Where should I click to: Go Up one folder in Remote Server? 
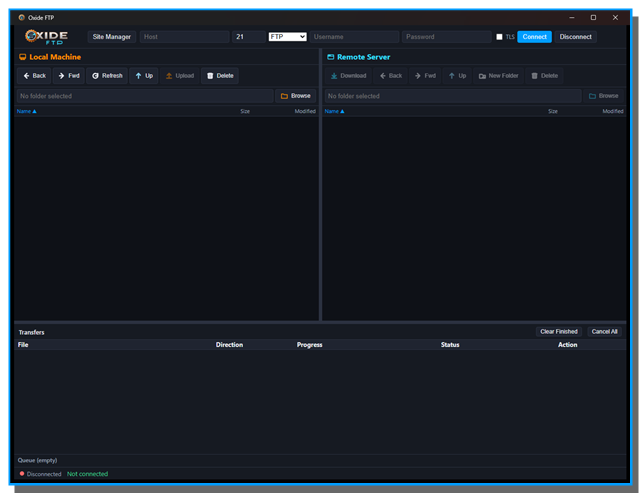point(457,76)
